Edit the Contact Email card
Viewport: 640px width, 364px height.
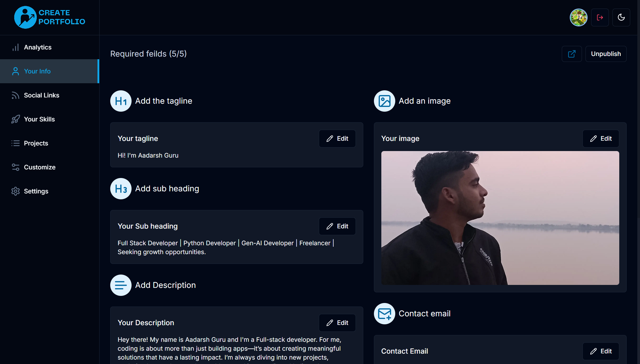[601, 351]
